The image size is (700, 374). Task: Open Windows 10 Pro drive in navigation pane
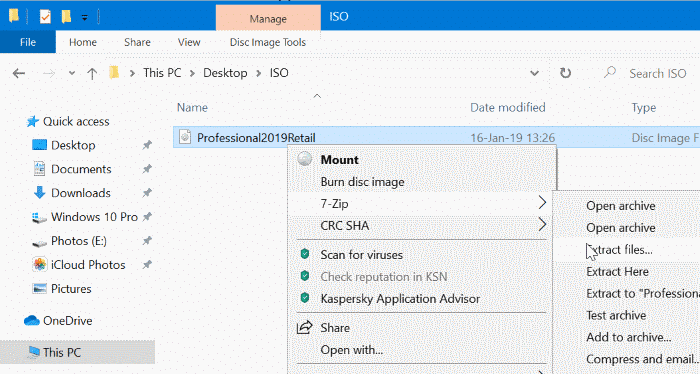pyautogui.click(x=94, y=217)
